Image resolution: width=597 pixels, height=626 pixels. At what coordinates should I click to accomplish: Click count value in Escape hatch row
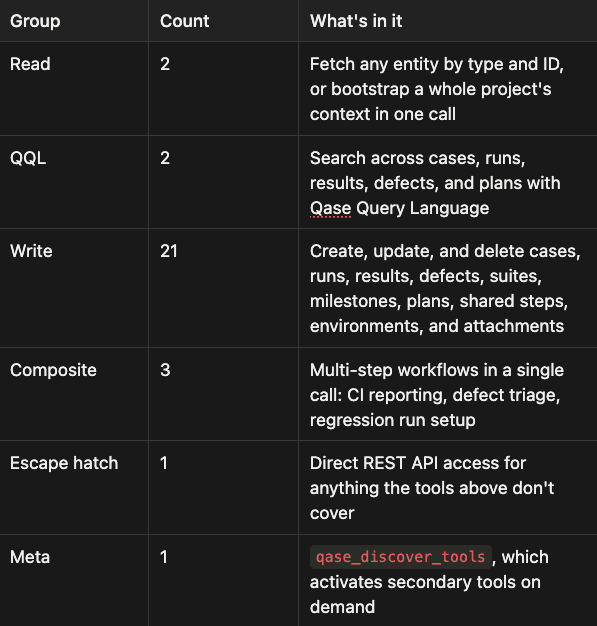click(x=164, y=463)
